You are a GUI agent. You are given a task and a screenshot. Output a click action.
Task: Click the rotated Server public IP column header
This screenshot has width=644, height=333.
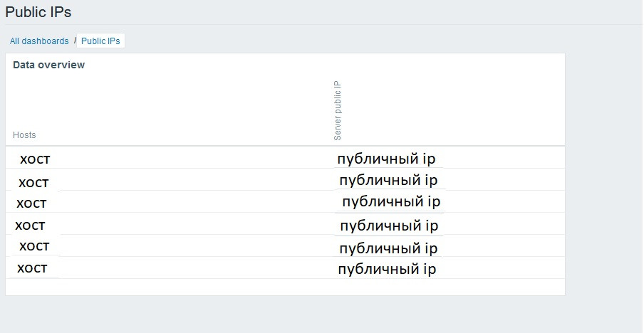pyautogui.click(x=338, y=110)
